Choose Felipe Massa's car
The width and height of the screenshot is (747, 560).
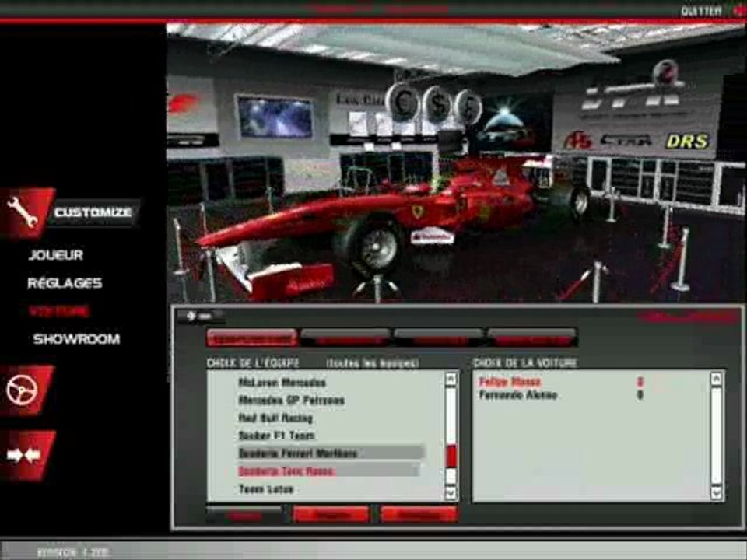510,382
